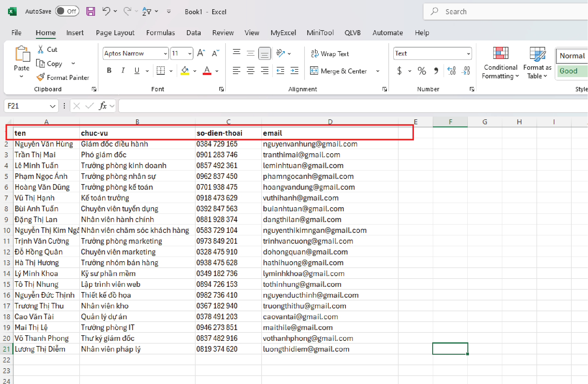Open the Borders dropdown arrow

[x=171, y=71]
